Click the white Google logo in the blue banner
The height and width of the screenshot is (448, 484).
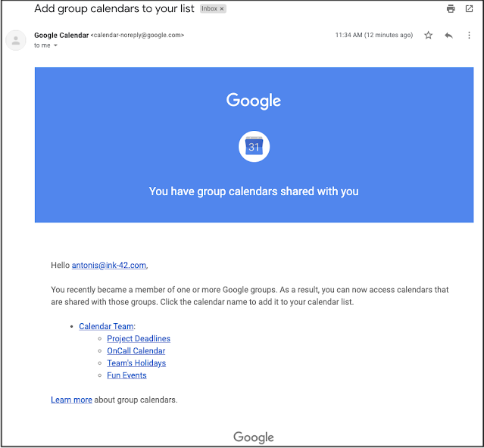254,101
